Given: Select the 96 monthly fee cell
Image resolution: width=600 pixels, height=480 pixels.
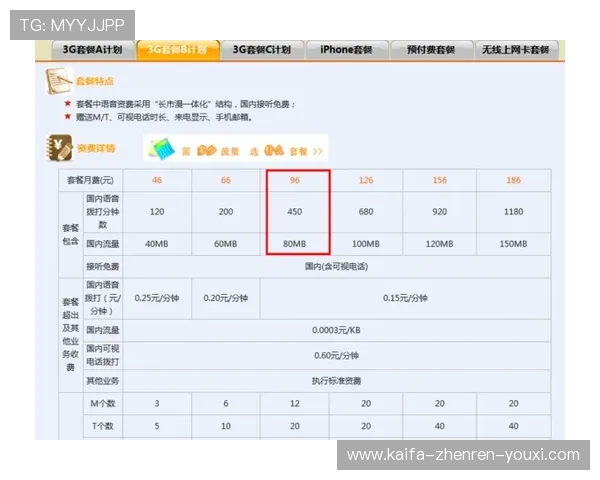Looking at the screenshot, I should click(x=295, y=180).
